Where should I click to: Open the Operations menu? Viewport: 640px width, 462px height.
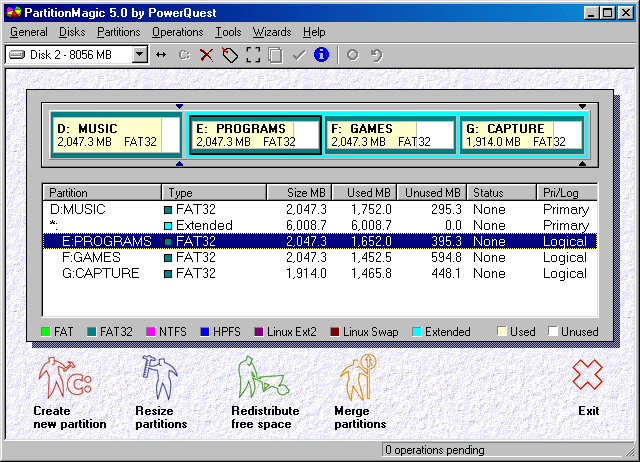point(177,32)
